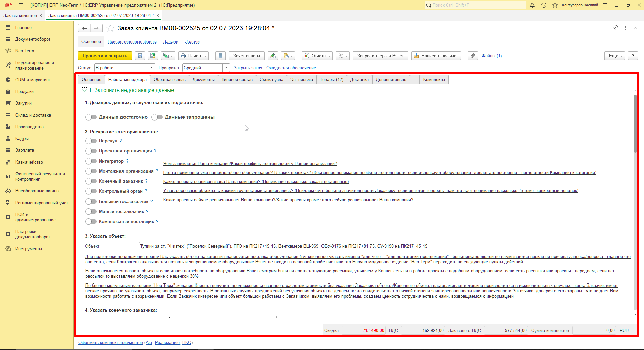Toggle Данных достаточно switch
The width and height of the screenshot is (644, 350).
click(91, 117)
